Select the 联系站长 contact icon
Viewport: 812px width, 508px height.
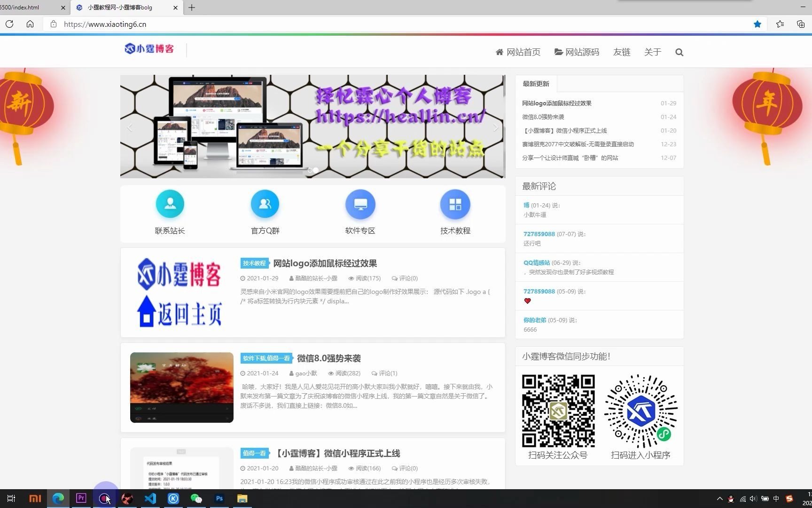coord(170,204)
